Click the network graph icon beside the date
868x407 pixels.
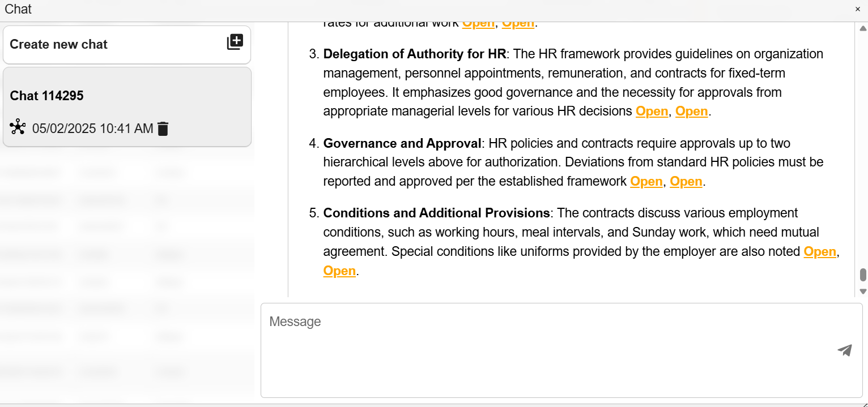(18, 127)
